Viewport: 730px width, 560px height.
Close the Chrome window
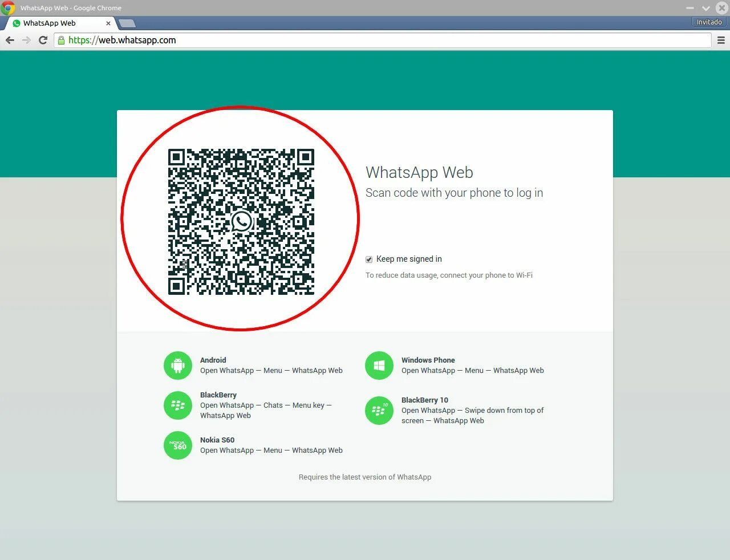click(x=721, y=8)
